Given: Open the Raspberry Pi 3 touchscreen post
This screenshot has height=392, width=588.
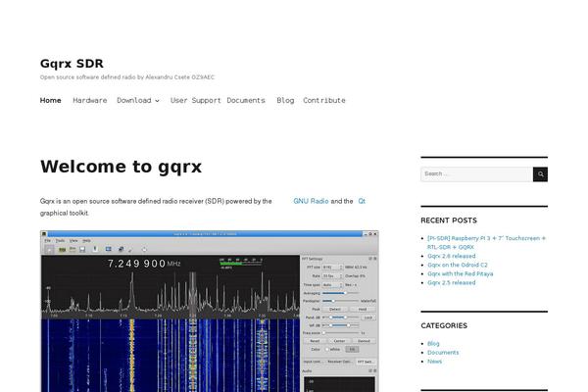Looking at the screenshot, I should pos(486,242).
